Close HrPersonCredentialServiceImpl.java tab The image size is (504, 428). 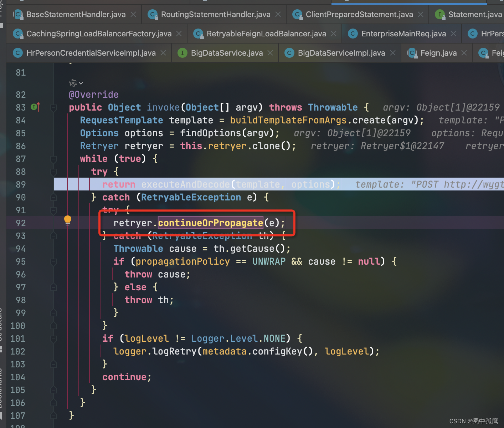(163, 53)
